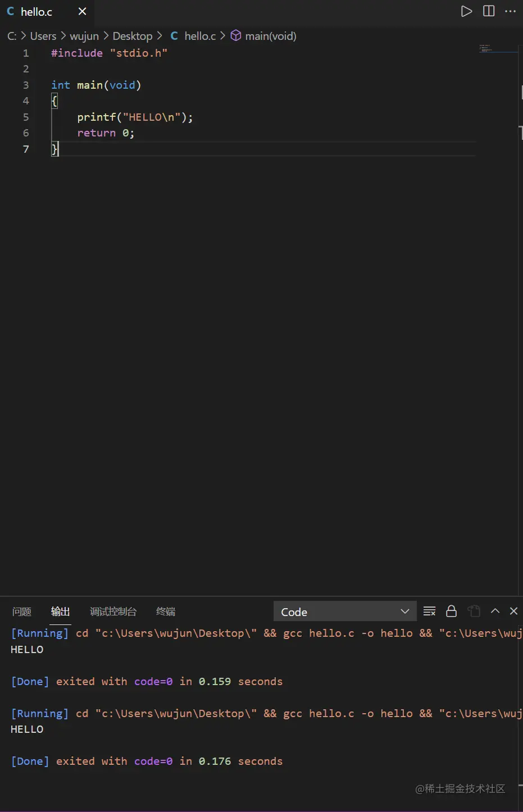Switch to the 调试控制台 panel tab
Viewport: 523px width, 812px height.
click(113, 612)
